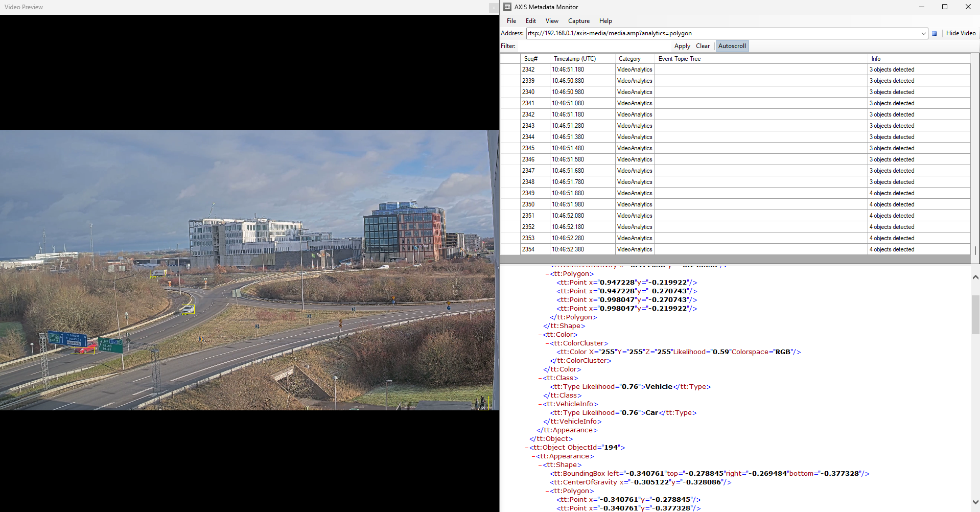Click the Apply filter button
This screenshot has width=980, height=512.
click(x=682, y=46)
